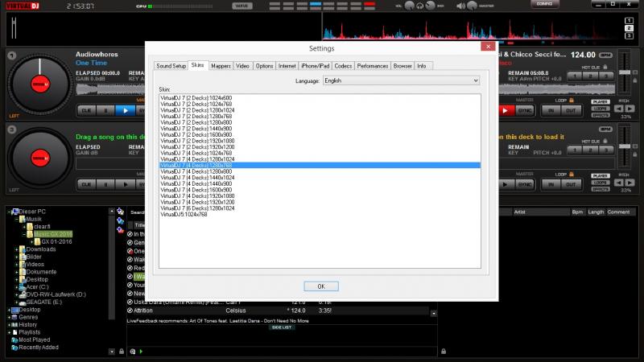Expand the Playlists node in browser tree

coord(10,332)
